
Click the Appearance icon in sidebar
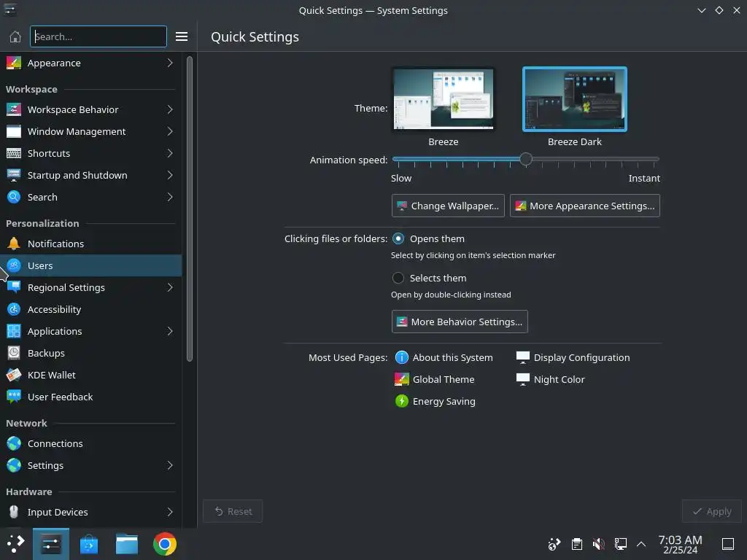click(14, 63)
